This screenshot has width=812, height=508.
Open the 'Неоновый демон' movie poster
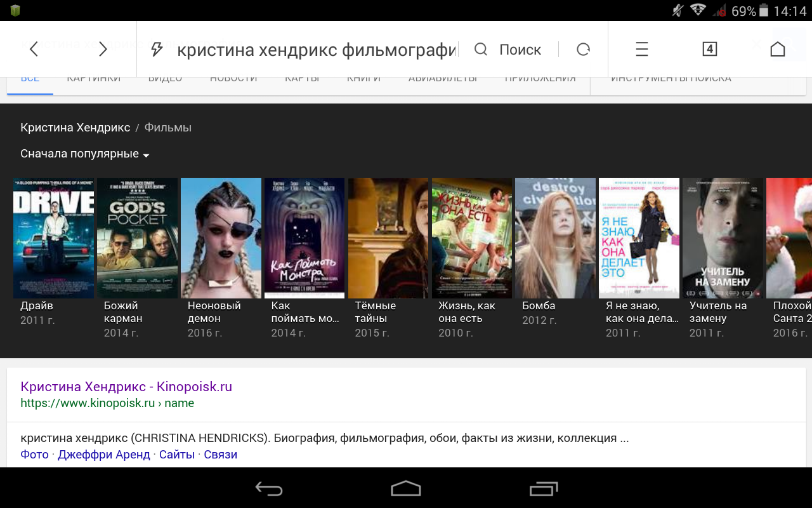[x=221, y=238]
